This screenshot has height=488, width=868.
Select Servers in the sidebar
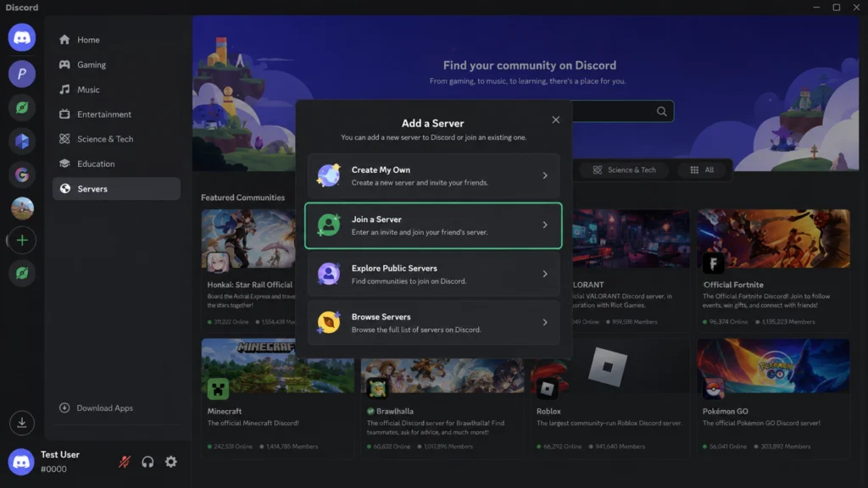pos(116,189)
